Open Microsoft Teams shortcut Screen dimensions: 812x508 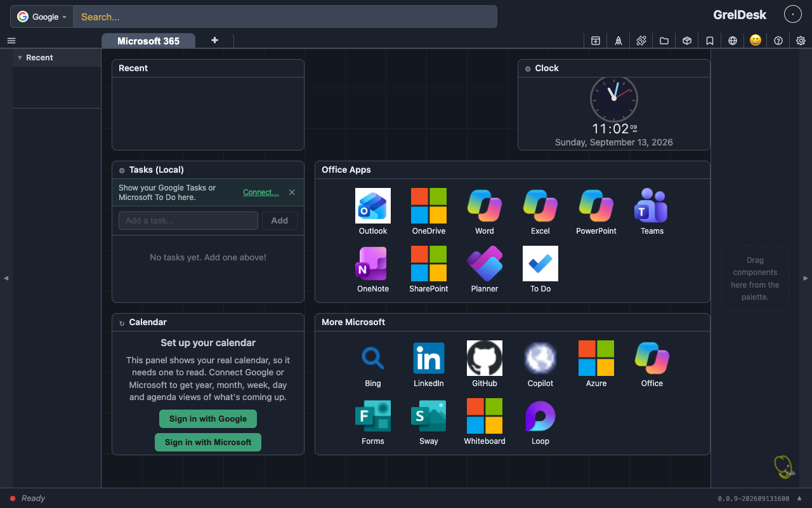[x=652, y=206]
